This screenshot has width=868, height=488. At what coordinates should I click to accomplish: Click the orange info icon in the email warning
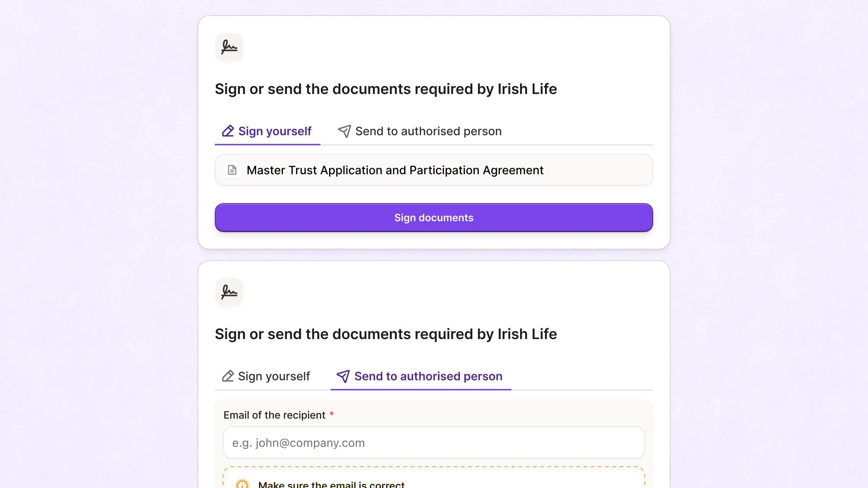242,484
